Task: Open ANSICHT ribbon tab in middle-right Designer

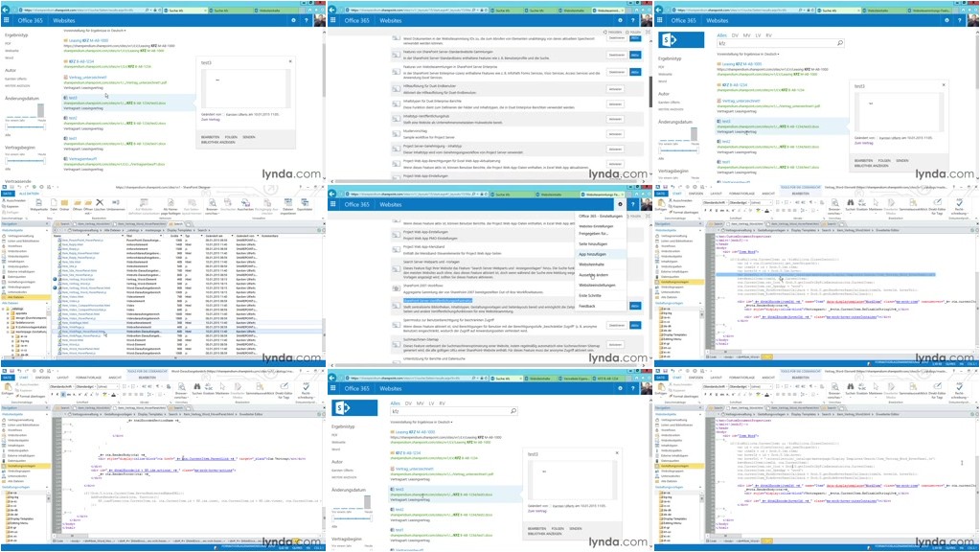Action: click(x=768, y=194)
